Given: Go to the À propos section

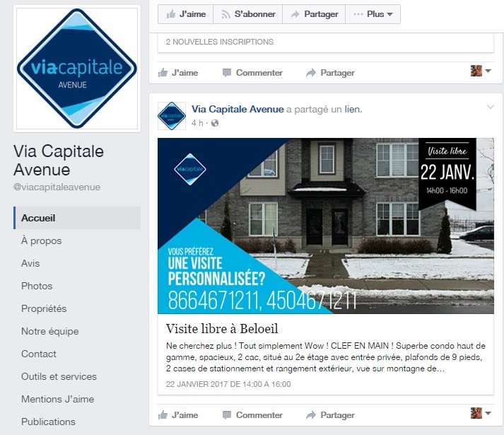Looking at the screenshot, I should [42, 240].
